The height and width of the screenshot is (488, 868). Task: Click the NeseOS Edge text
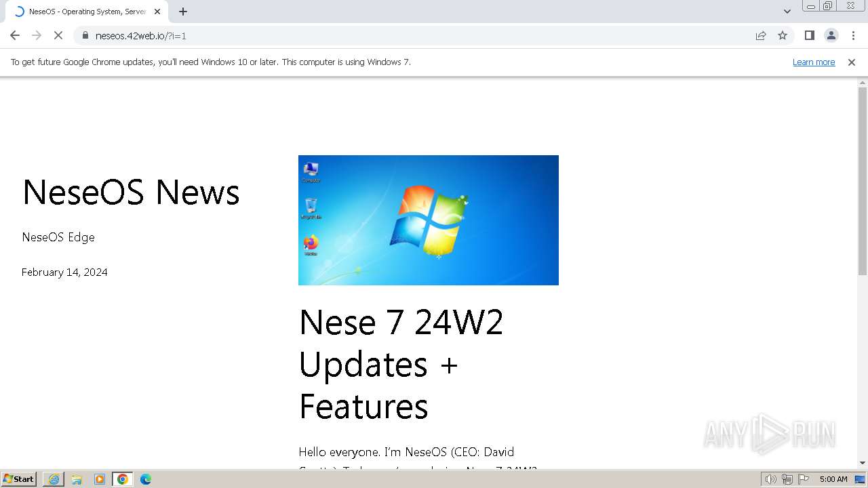[x=58, y=237]
